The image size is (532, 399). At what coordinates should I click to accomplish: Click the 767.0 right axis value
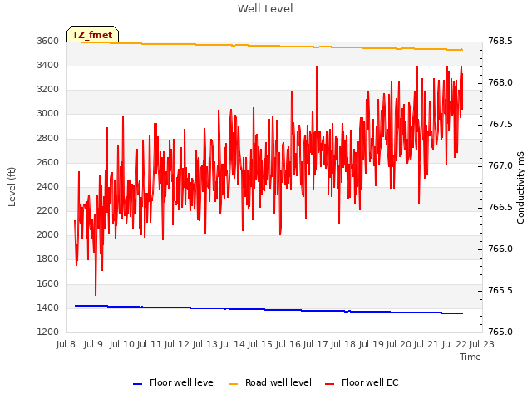[500, 165]
